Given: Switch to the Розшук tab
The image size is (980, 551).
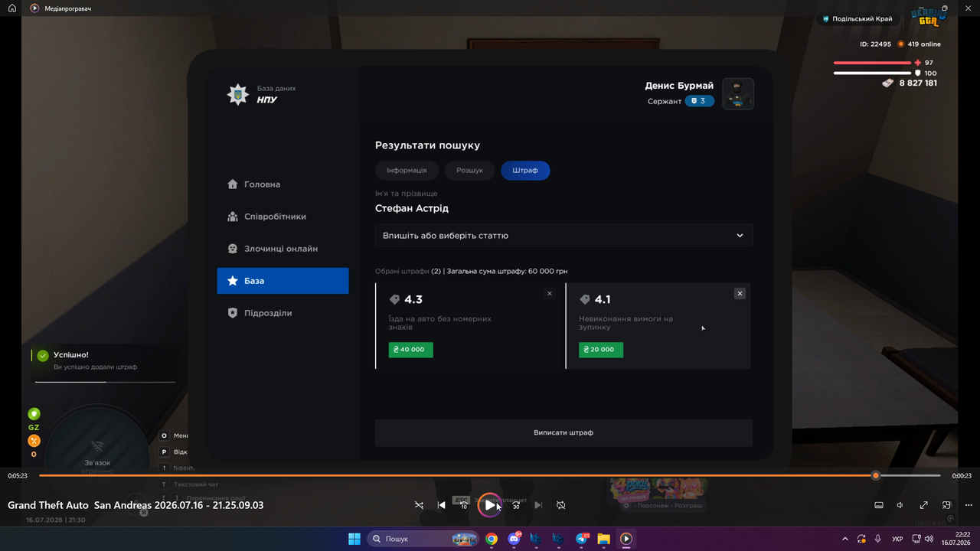Looking at the screenshot, I should click(x=469, y=170).
